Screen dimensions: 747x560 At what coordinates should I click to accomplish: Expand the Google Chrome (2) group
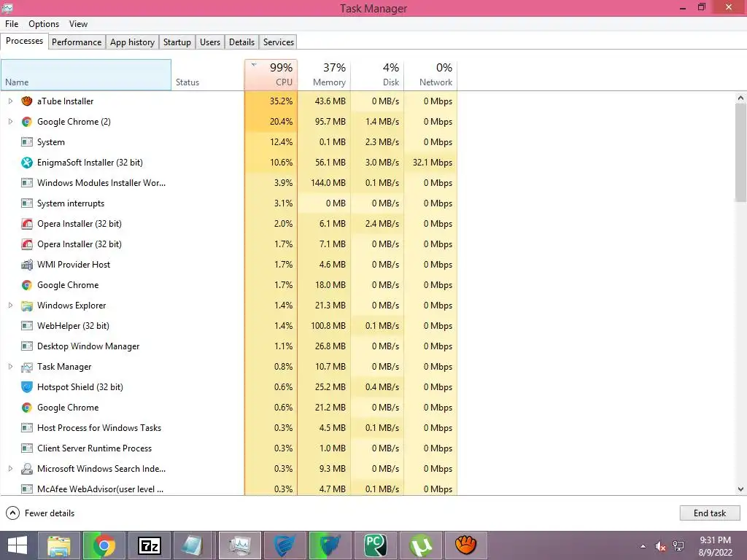tap(10, 122)
